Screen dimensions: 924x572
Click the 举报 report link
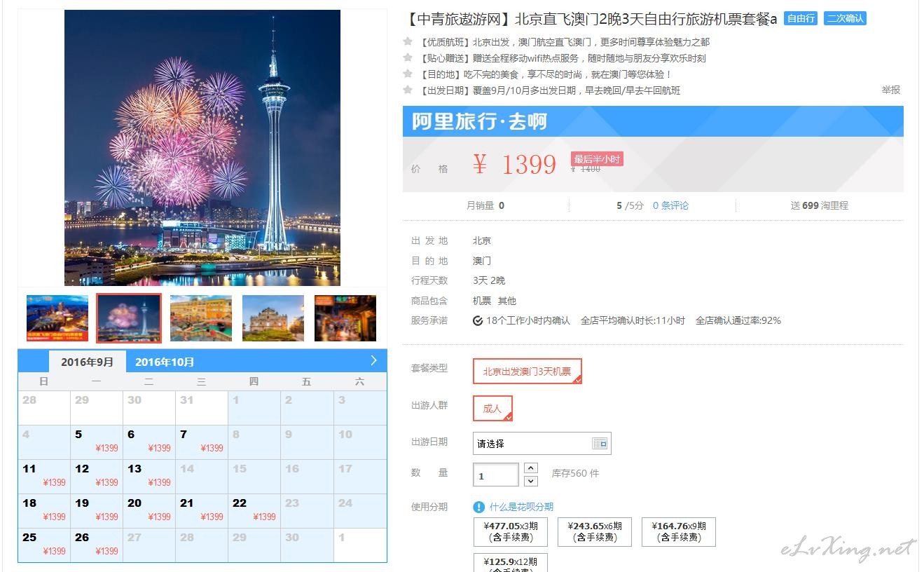coord(891,90)
